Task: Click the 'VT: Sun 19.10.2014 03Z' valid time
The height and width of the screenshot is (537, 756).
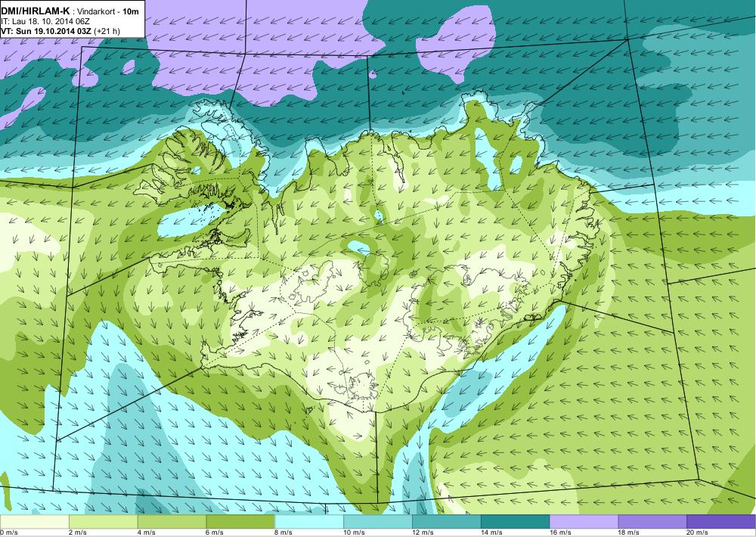Action: tap(47, 31)
